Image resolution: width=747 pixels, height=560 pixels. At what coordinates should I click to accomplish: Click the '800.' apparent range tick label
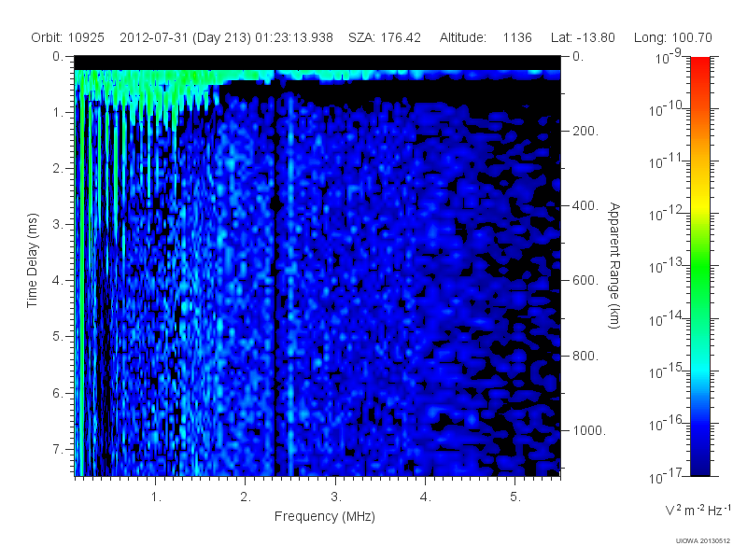pyautogui.click(x=585, y=356)
